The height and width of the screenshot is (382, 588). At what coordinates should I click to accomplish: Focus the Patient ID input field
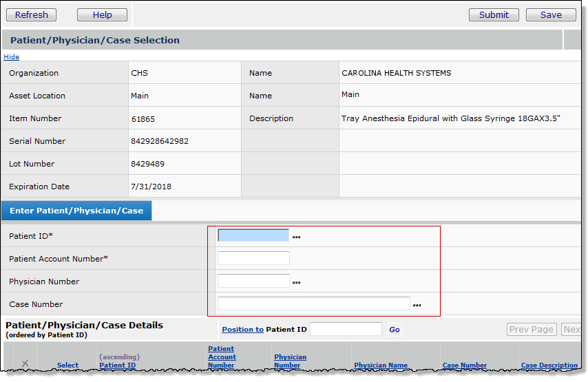253,235
